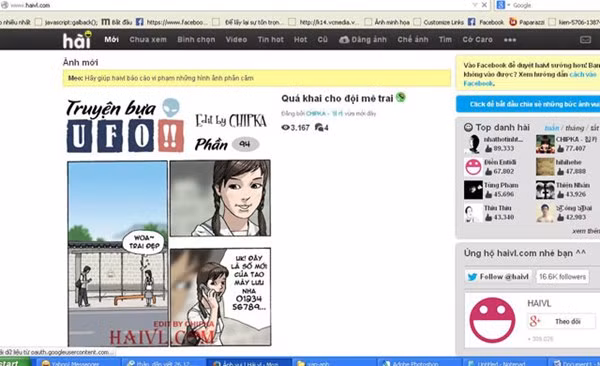Image resolution: width=600 pixels, height=366 pixels.
Task: Open Thùy Thùy user profile
Action: click(x=497, y=208)
